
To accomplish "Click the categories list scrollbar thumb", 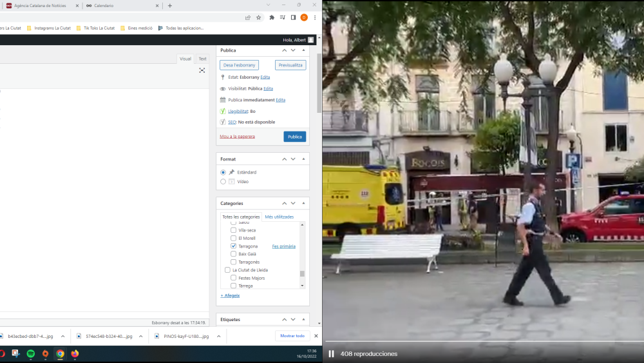I will 302,274.
